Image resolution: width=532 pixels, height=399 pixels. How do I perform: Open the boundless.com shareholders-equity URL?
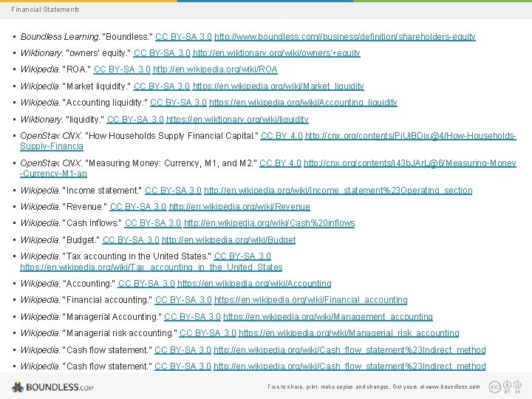click(345, 37)
